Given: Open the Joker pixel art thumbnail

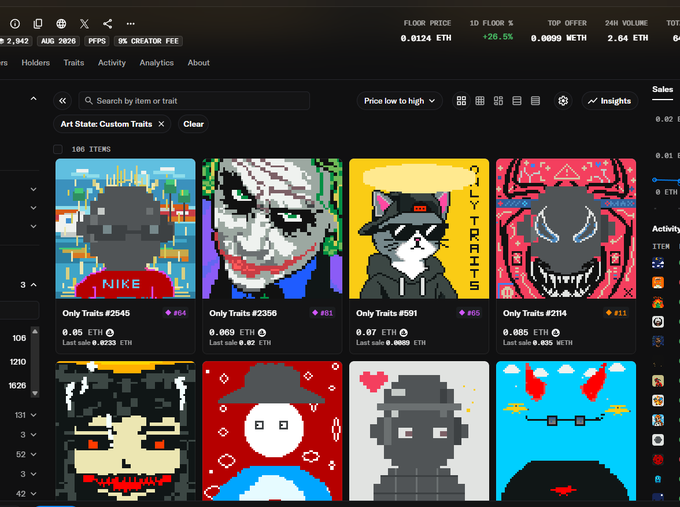Looking at the screenshot, I should pyautogui.click(x=272, y=229).
